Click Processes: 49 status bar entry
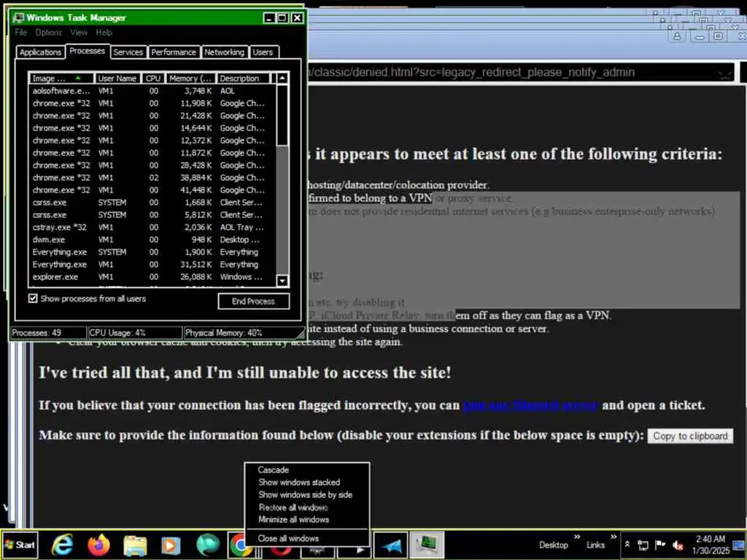This screenshot has height=560, width=747. coord(48,332)
